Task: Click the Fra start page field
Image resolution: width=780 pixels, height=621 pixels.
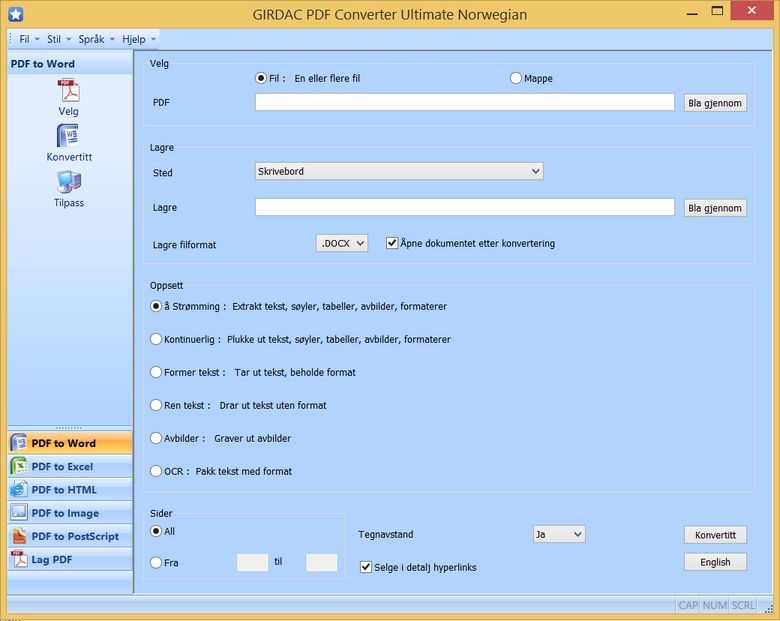Action: point(252,562)
